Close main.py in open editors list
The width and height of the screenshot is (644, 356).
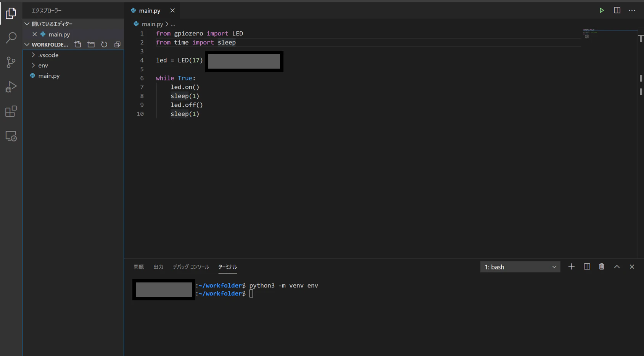pyautogui.click(x=35, y=34)
